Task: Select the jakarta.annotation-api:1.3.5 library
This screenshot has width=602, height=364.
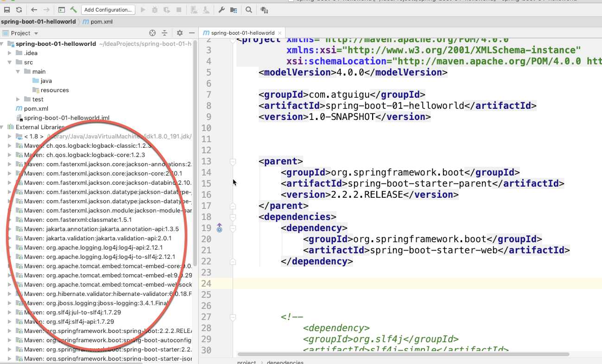Action: pos(101,229)
